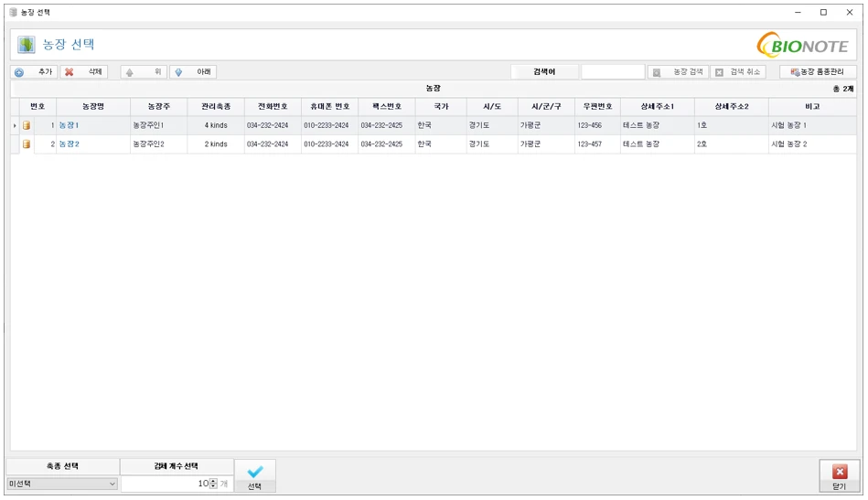Sort by the 국가 column header
Screen dimensions: 868x500
coord(441,107)
